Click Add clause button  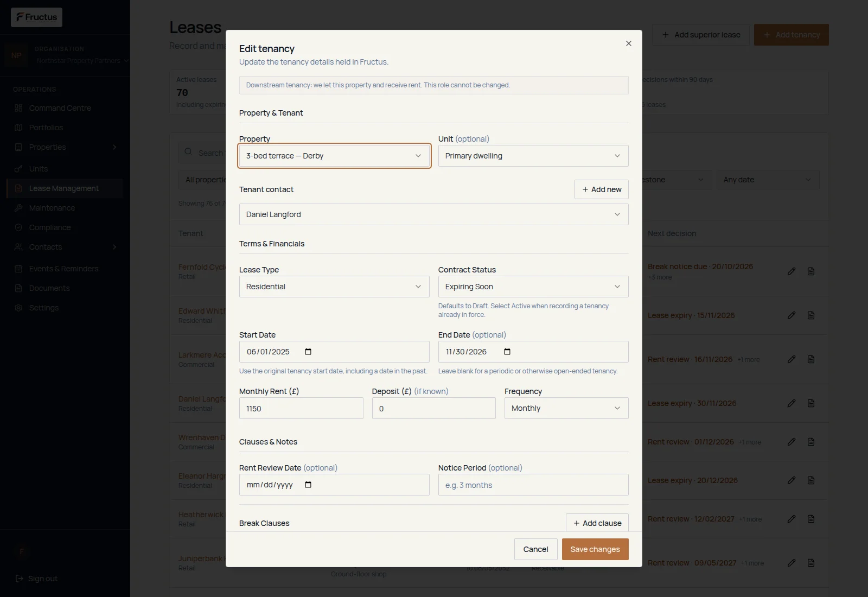(x=597, y=523)
